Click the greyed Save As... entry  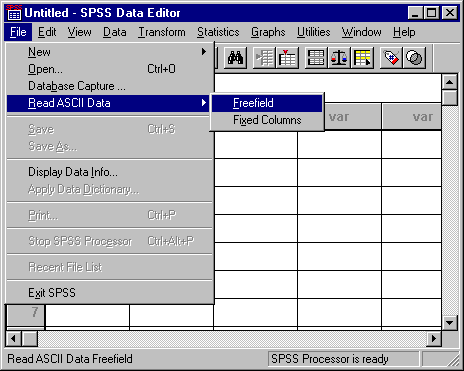(x=110, y=146)
